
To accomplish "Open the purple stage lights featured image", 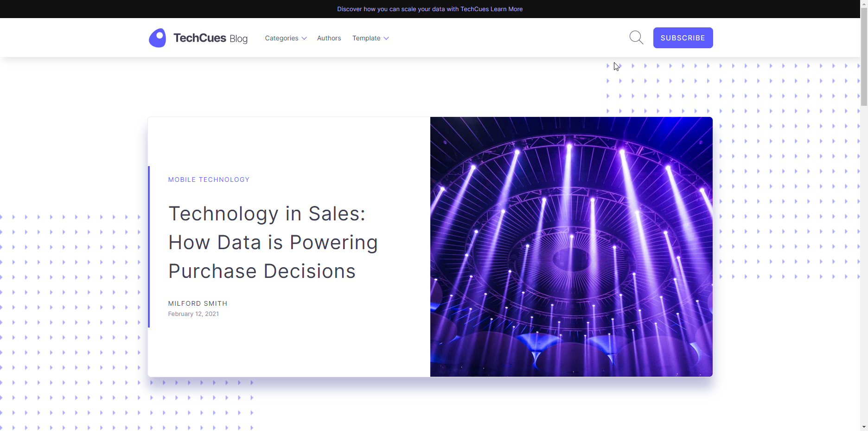I will click(571, 247).
